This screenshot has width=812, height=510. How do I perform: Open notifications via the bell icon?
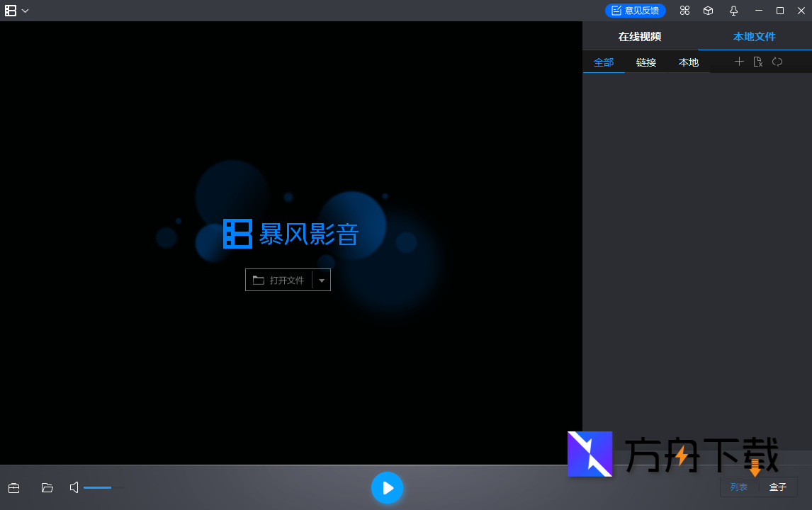733,11
